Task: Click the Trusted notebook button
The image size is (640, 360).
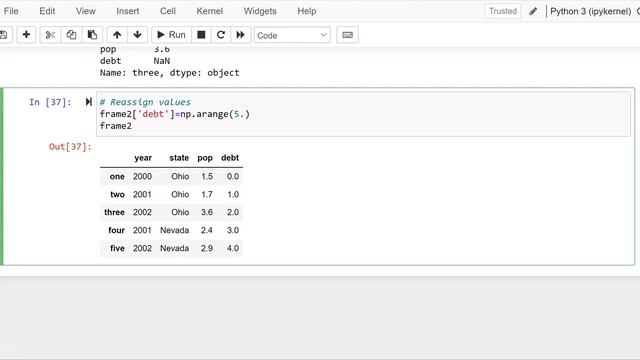Action: tap(503, 11)
